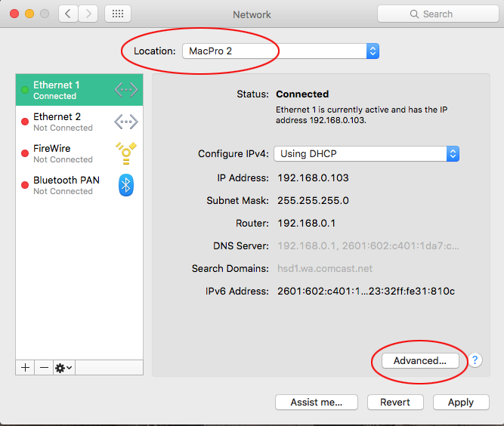The width and height of the screenshot is (504, 426).
Task: Click the Router value 192.168.0.1
Action: pos(306,224)
